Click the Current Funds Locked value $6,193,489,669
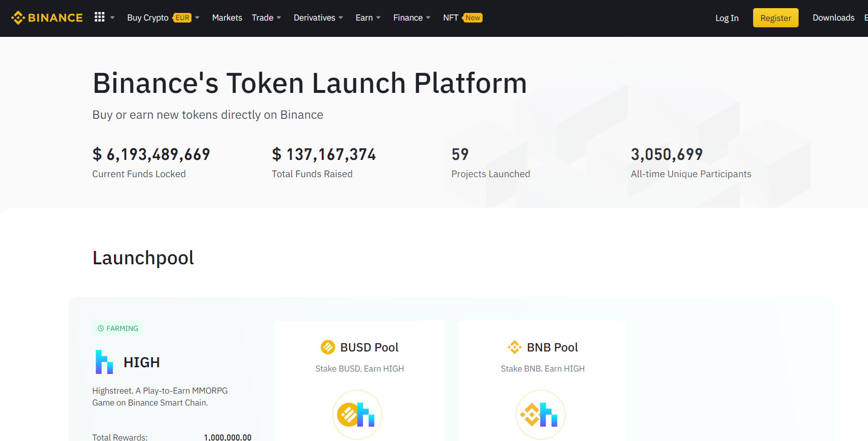The image size is (868, 441). click(151, 154)
